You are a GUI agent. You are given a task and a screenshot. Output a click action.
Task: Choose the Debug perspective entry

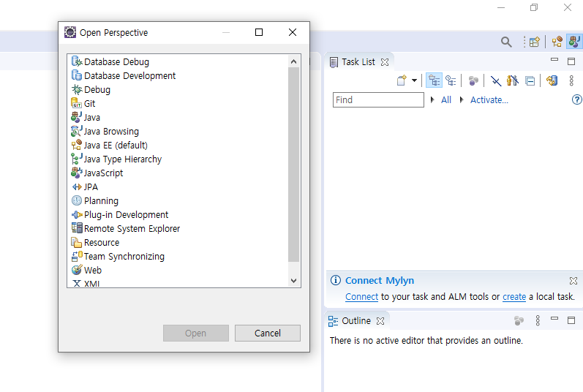(x=91, y=89)
